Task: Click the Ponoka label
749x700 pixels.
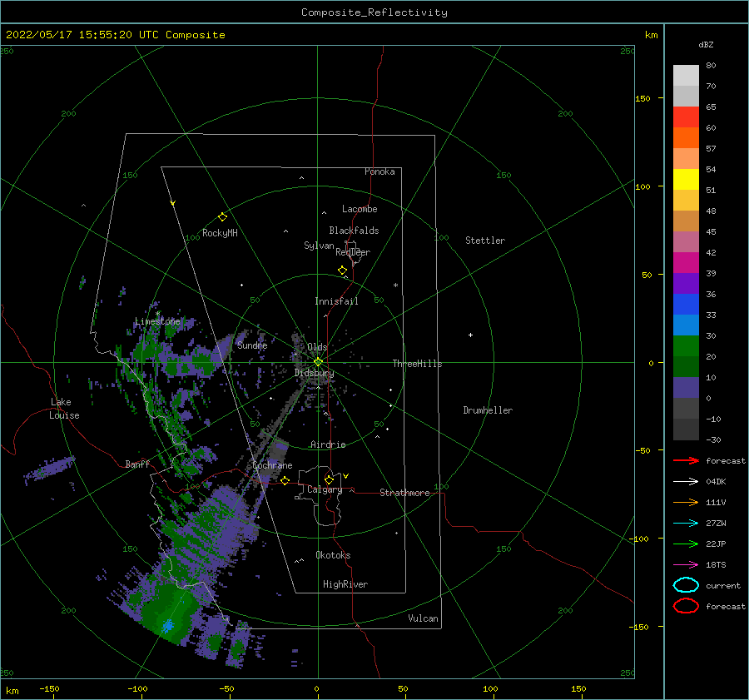Action: click(379, 171)
